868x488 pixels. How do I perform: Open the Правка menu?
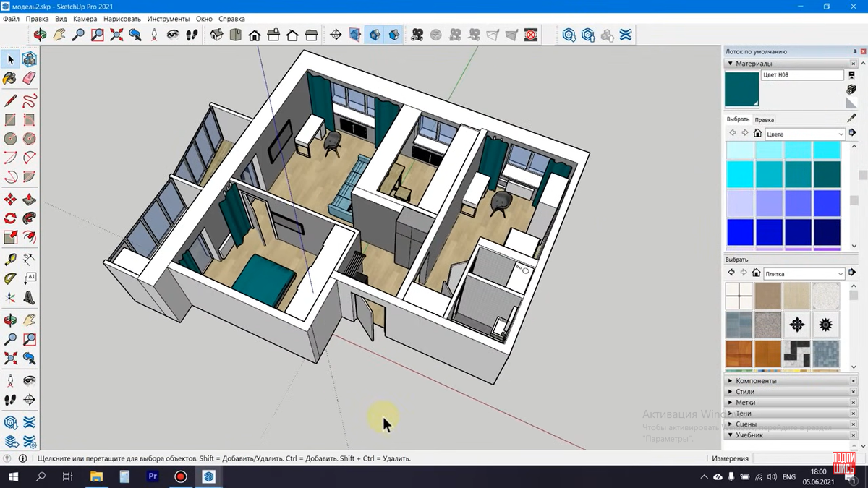coord(37,19)
